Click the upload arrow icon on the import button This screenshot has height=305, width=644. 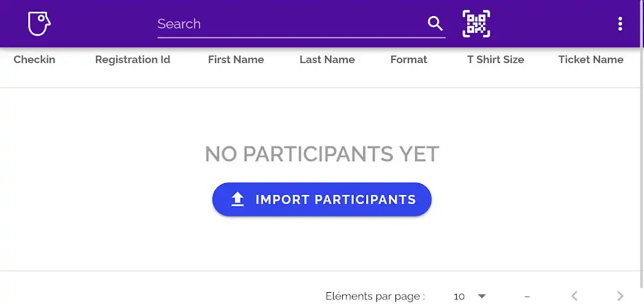coord(238,200)
